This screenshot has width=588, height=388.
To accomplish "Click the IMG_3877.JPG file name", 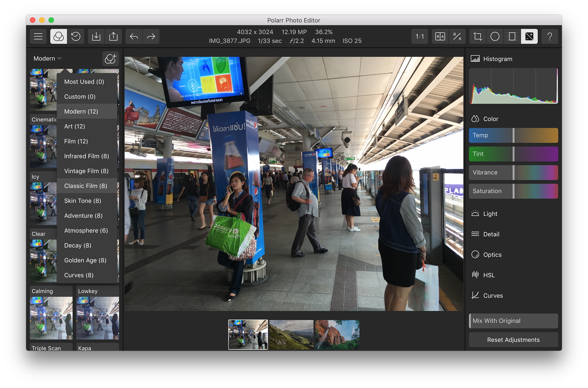I will (x=229, y=41).
